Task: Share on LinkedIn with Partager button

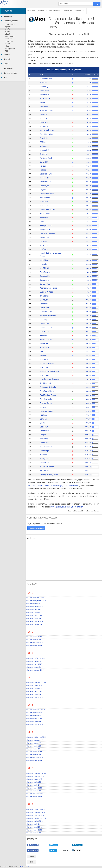Action: [77, 844]
